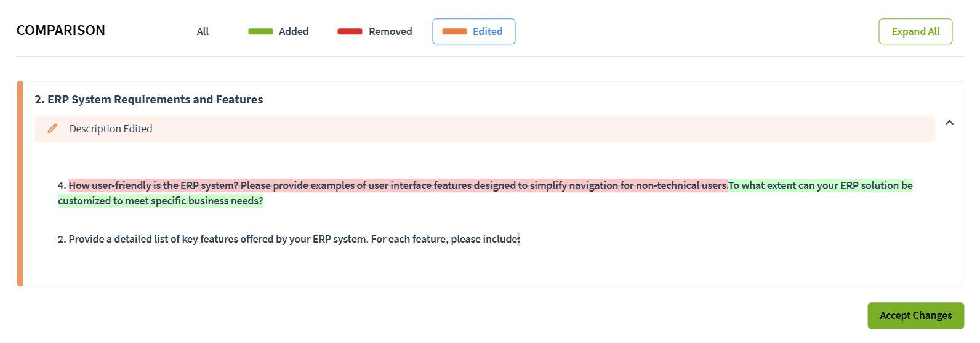Click the green Added color indicator

tap(260, 31)
